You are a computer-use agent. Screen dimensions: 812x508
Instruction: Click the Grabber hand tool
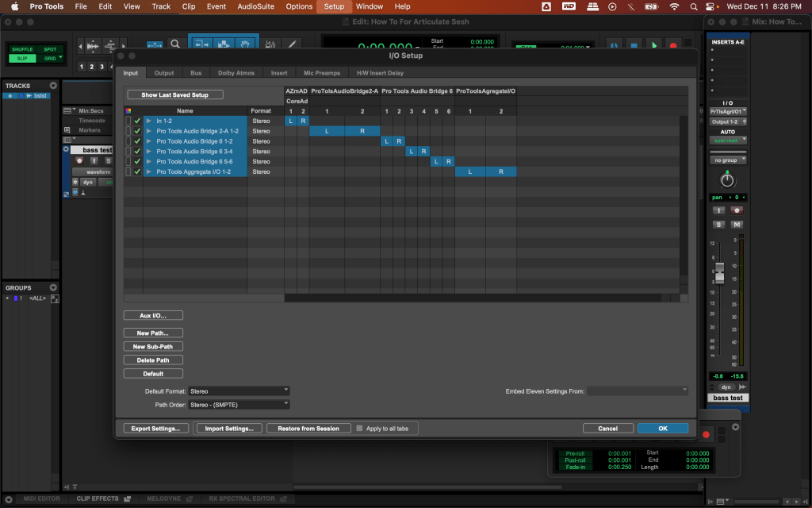pos(246,44)
